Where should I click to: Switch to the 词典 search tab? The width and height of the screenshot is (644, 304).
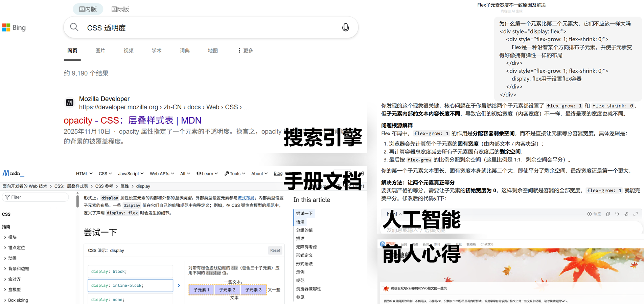coord(185,50)
